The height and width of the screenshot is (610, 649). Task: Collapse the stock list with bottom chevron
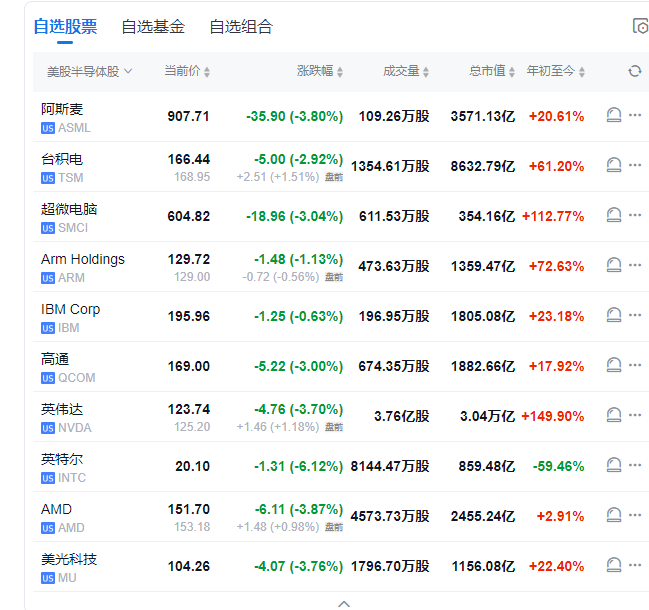pos(344,604)
